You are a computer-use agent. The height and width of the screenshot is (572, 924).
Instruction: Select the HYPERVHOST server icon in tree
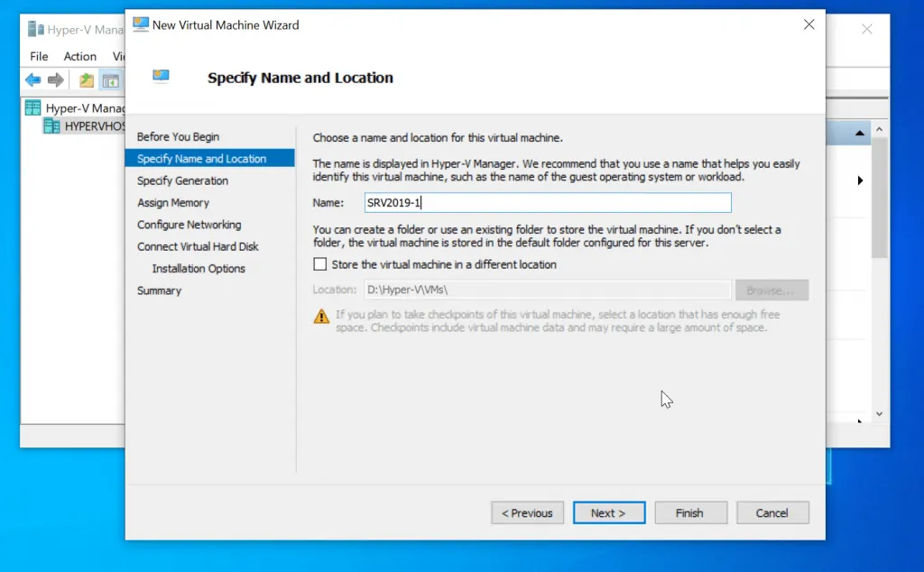(x=52, y=126)
